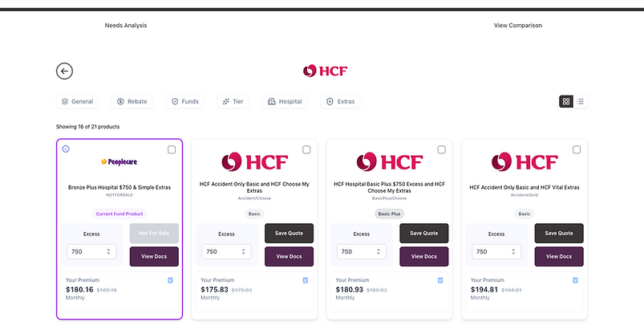This screenshot has width=644, height=326.
Task: Check the HCF Vital Extras card checkbox
Action: tap(577, 149)
